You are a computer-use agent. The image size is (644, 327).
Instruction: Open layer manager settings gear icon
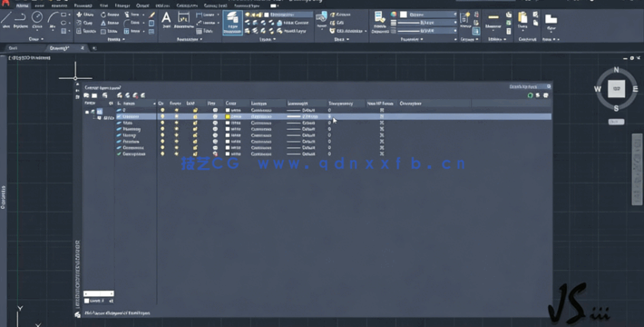[546, 95]
